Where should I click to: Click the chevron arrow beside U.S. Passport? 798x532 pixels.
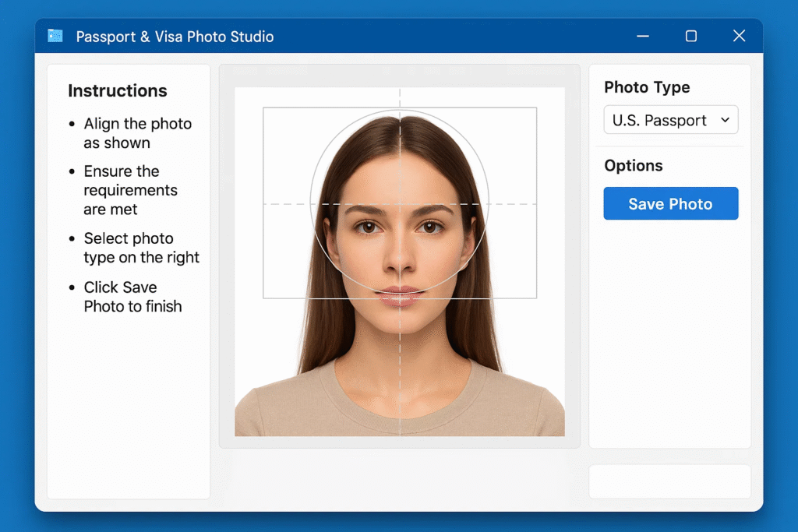[x=725, y=120]
